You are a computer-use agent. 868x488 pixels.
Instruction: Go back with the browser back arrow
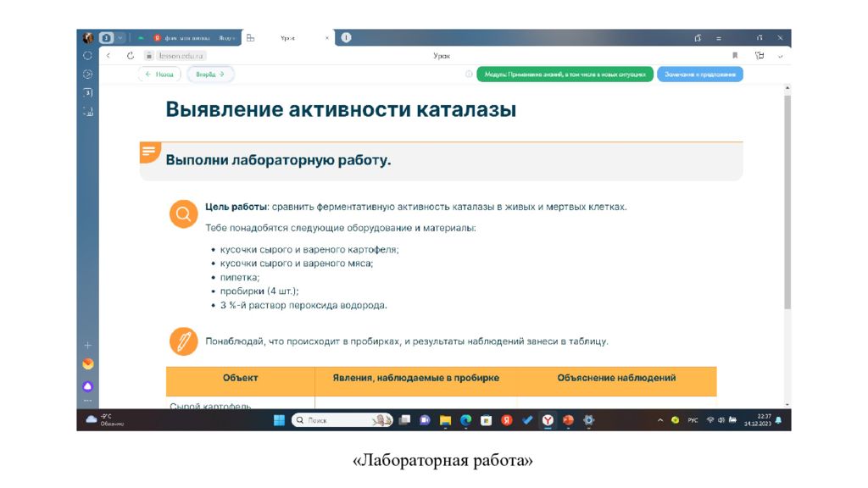coord(108,56)
